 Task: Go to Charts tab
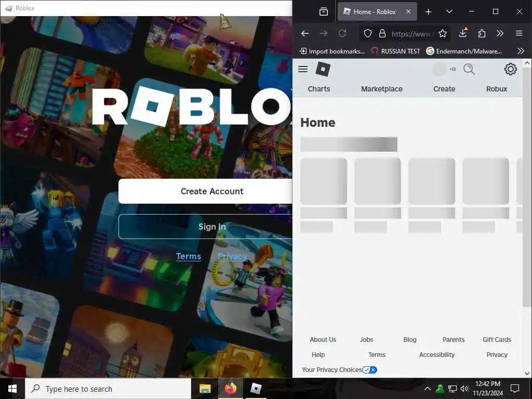318,89
